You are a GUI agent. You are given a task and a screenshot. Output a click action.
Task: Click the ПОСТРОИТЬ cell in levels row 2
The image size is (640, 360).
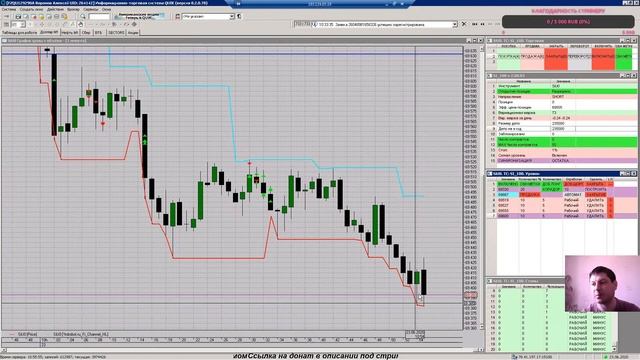(x=596, y=190)
